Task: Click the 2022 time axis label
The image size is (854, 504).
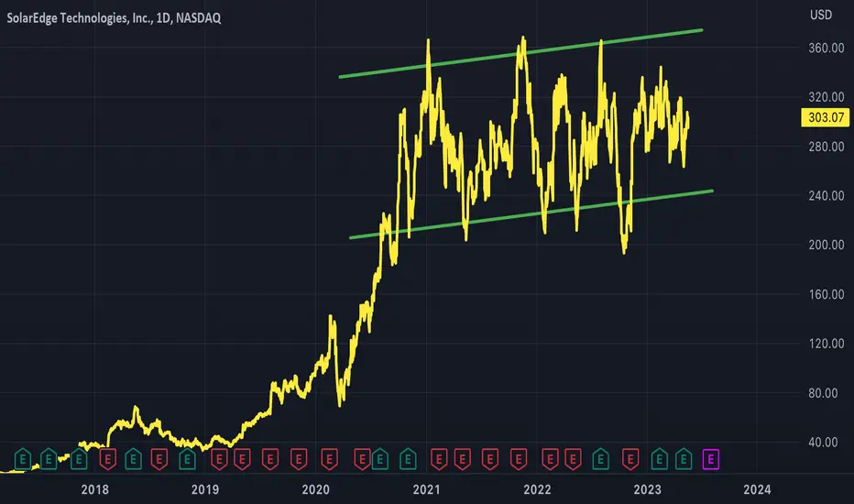Action: point(537,489)
